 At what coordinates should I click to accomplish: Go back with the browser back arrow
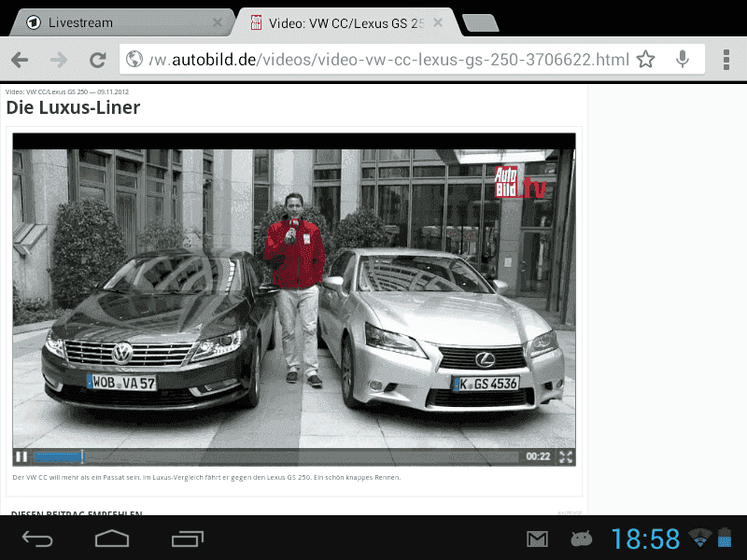[x=20, y=60]
